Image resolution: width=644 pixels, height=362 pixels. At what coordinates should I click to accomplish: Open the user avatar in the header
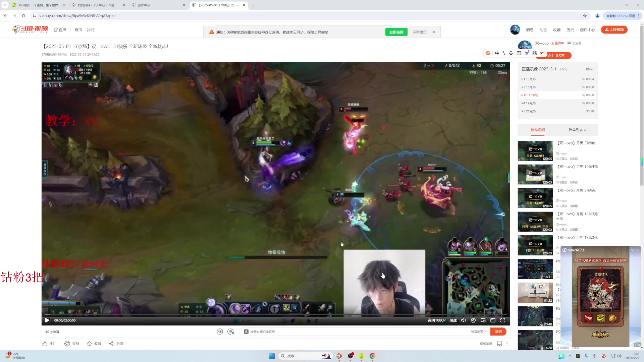tap(515, 29)
